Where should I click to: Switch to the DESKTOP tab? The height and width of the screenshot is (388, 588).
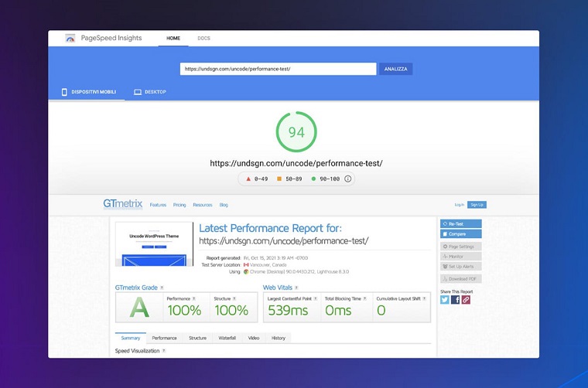[150, 92]
